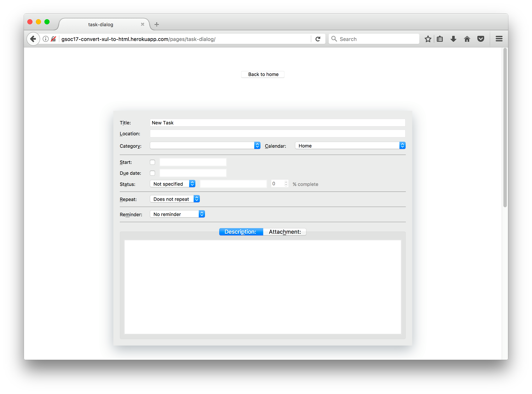This screenshot has width=532, height=394.
Task: Open the hamburger menu icon
Action: 499,39
